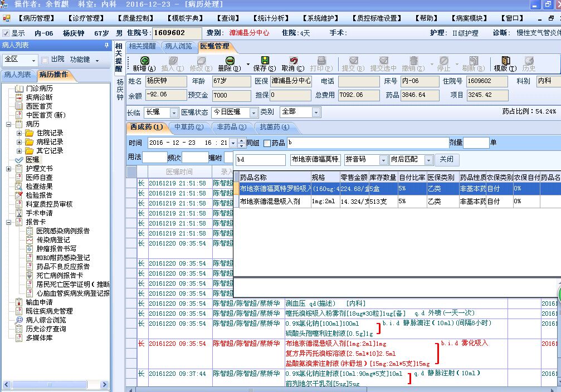
Task: Open the 统计分析 menu
Action: point(271,18)
